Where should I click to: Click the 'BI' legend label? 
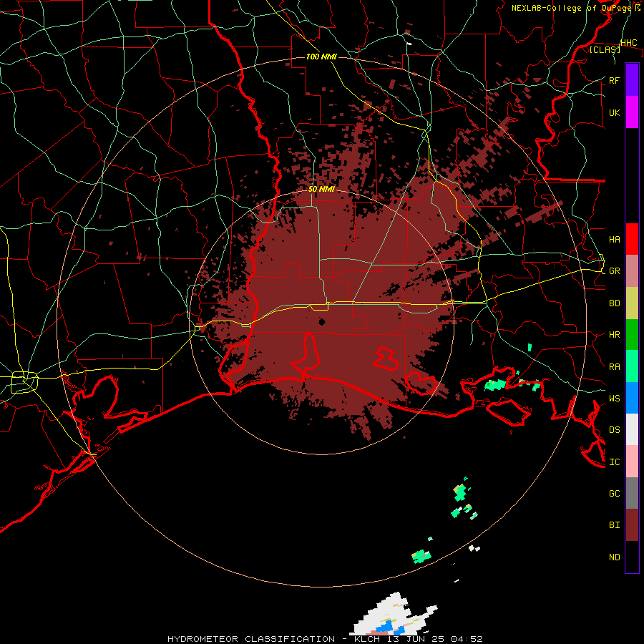(614, 525)
